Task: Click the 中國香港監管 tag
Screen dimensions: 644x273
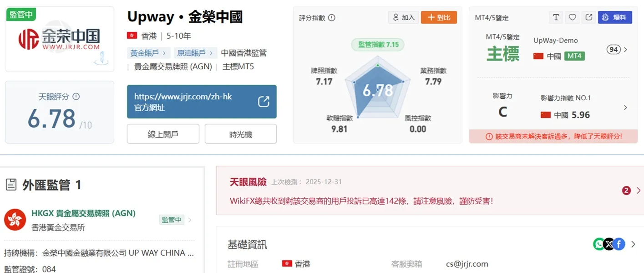Action: coord(244,53)
